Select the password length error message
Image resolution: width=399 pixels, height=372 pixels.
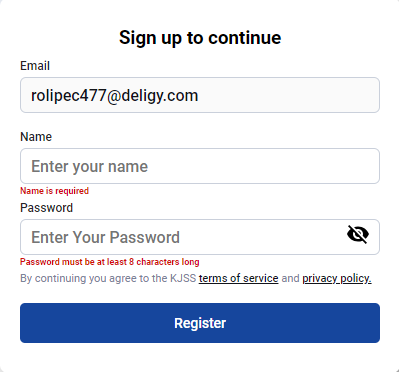(110, 262)
